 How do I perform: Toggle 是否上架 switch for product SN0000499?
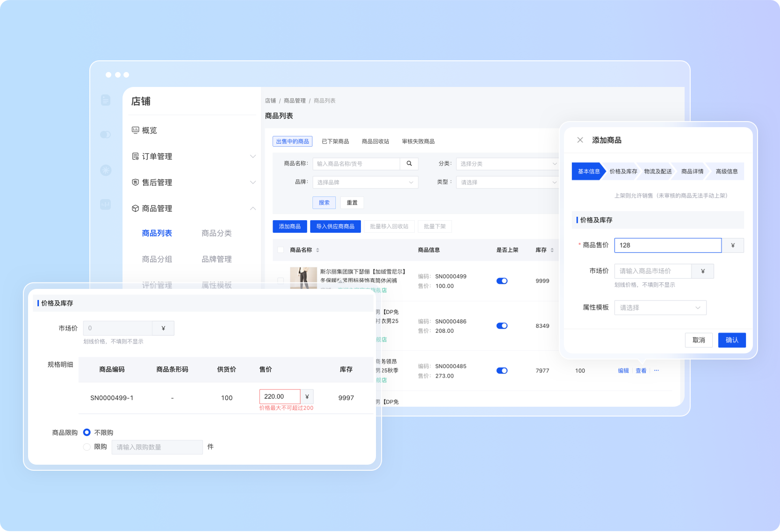click(502, 281)
